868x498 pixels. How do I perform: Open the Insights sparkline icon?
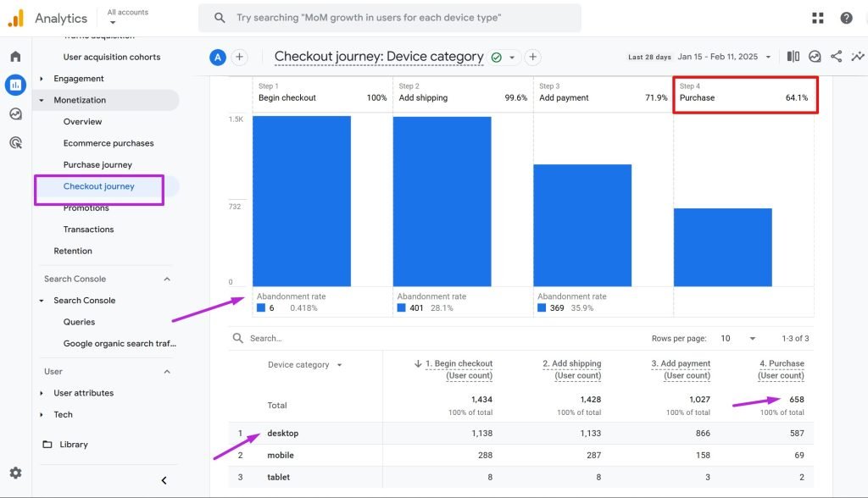coord(857,57)
